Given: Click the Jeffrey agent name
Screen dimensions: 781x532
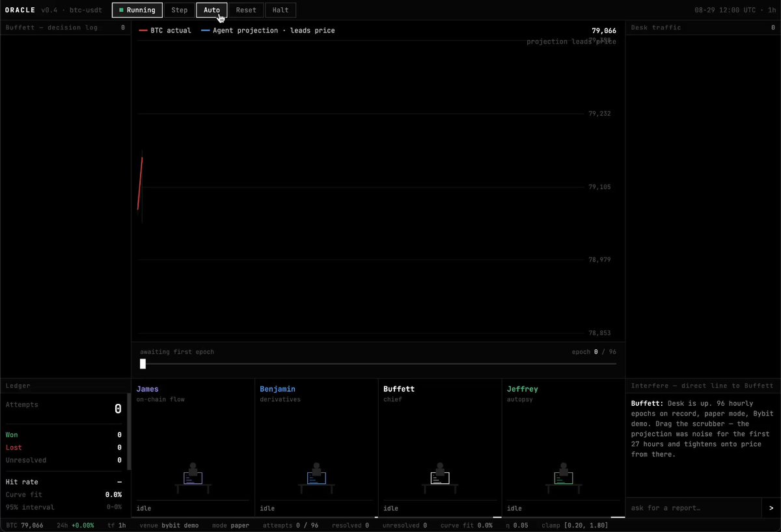Looking at the screenshot, I should click(x=523, y=389).
